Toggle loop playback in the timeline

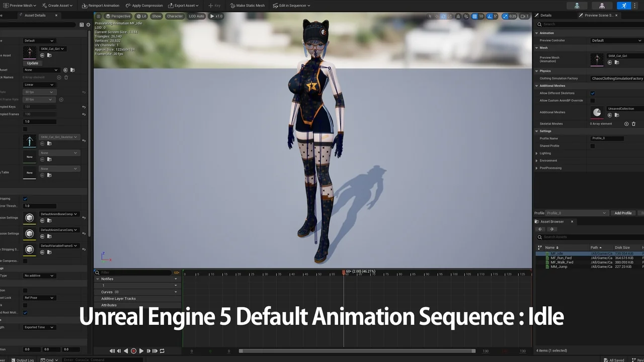(162, 351)
